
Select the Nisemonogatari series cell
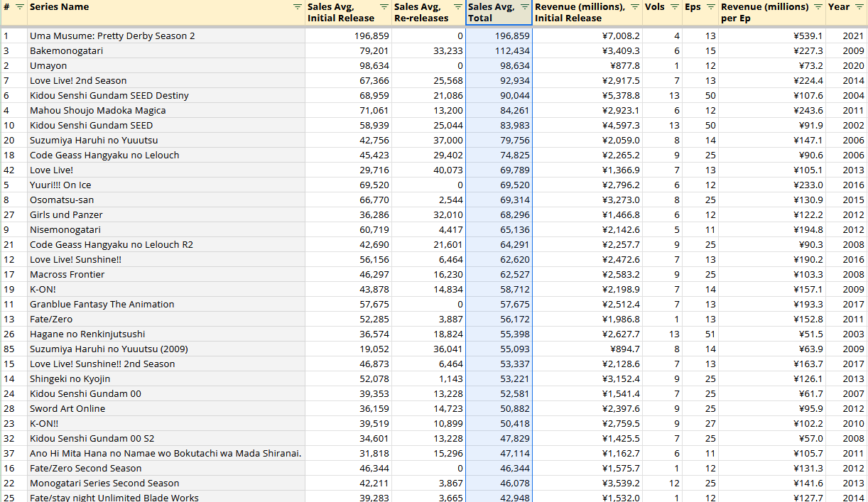pos(166,229)
